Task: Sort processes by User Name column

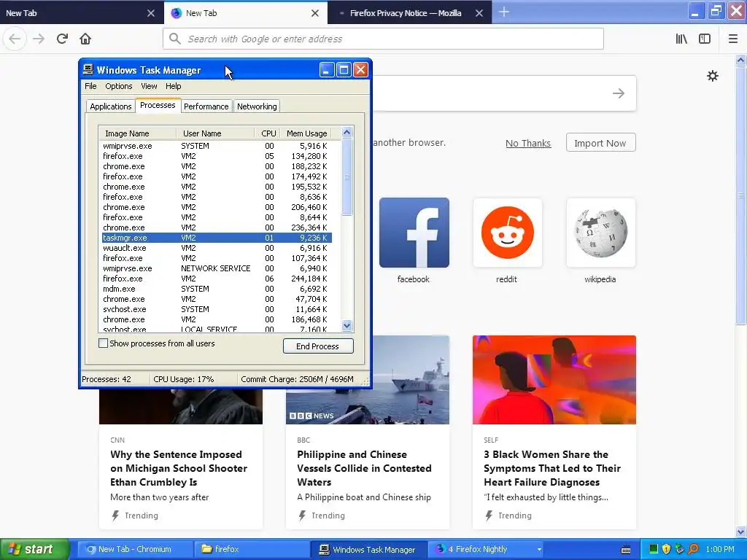Action: pos(215,133)
